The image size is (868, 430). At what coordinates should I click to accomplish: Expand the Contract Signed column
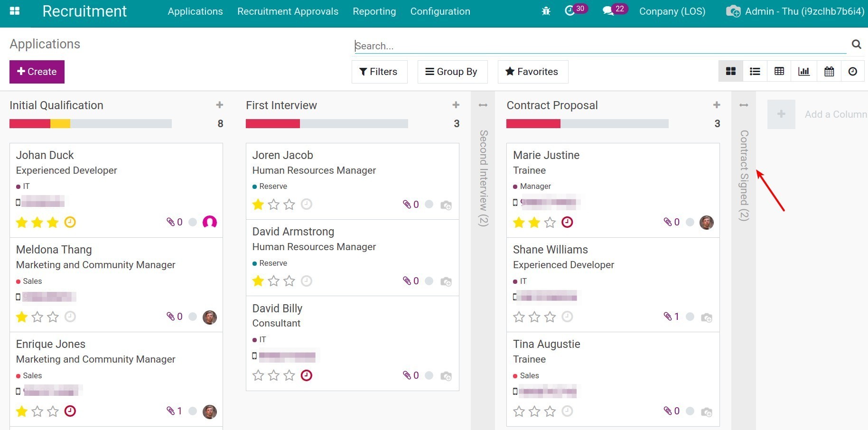pos(743,105)
